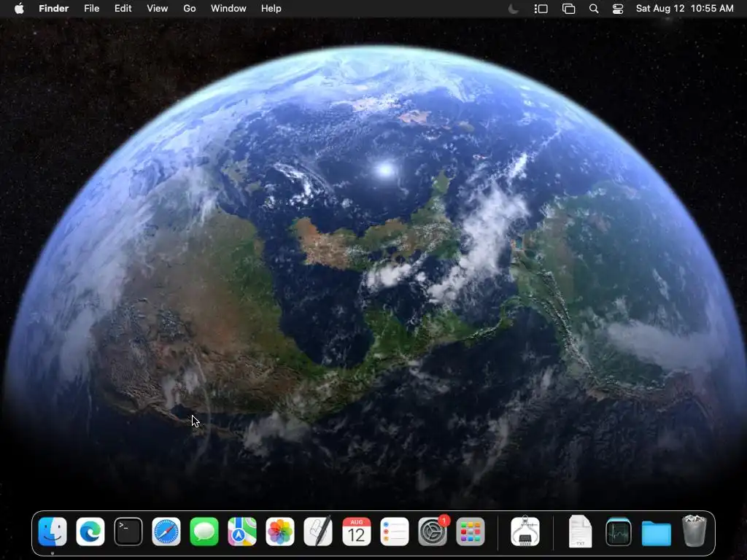Open the View menu
Image resolution: width=747 pixels, height=560 pixels.
click(x=158, y=9)
